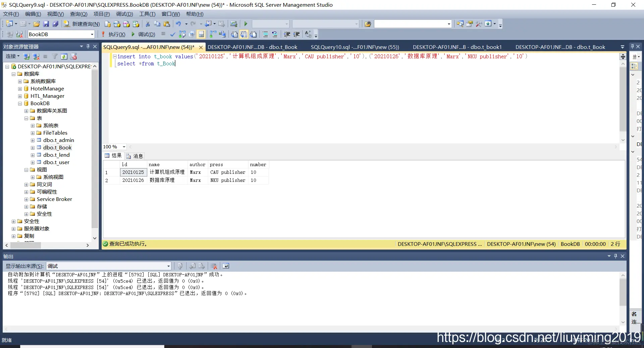
Task: Undo the last edit with the undo arrow
Action: (178, 24)
